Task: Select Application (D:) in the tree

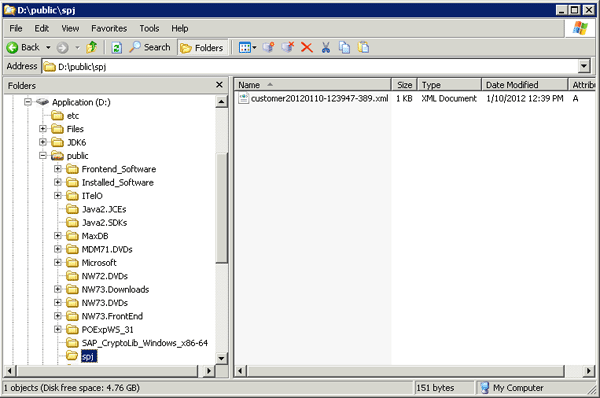Action: pos(81,102)
